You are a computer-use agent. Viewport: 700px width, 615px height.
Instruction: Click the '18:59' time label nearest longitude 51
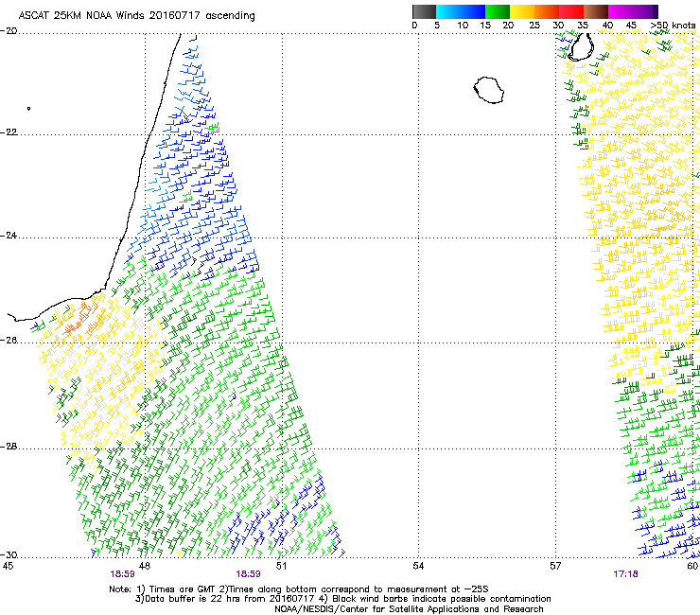(248, 574)
